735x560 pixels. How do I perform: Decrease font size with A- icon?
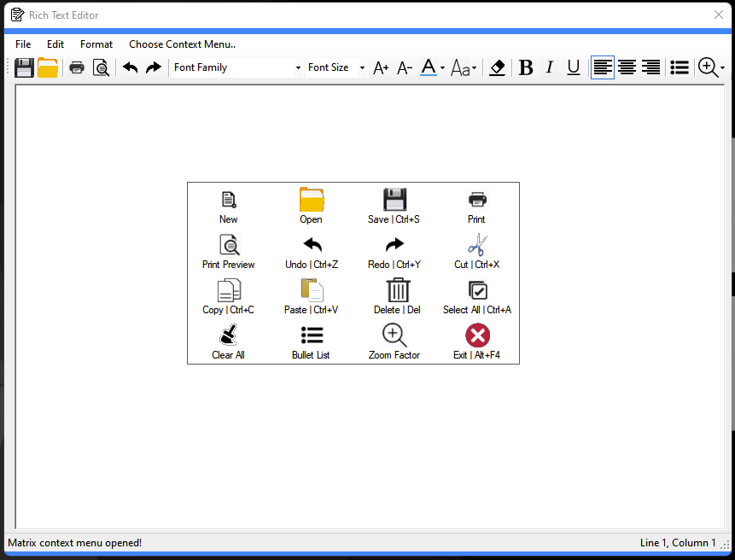[405, 68]
